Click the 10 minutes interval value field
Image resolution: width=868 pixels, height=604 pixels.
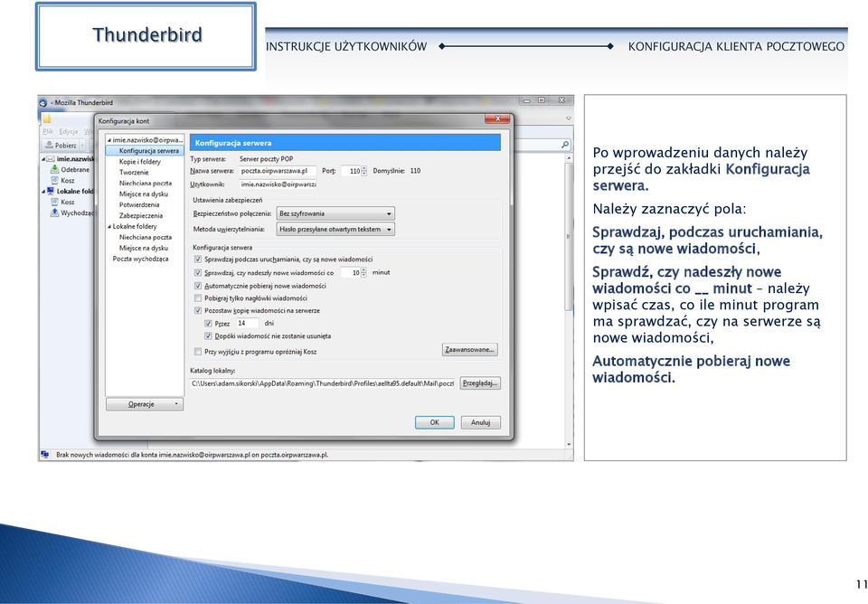[351, 272]
